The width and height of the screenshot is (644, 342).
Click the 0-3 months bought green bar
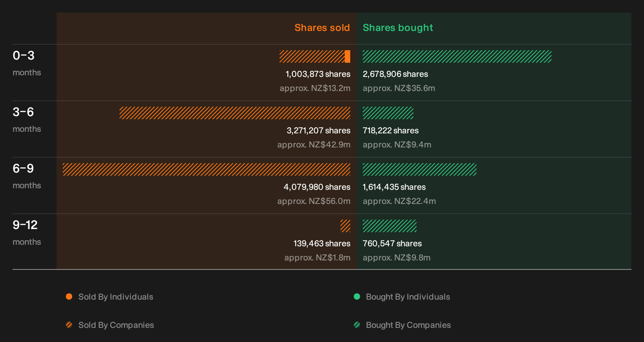[457, 56]
